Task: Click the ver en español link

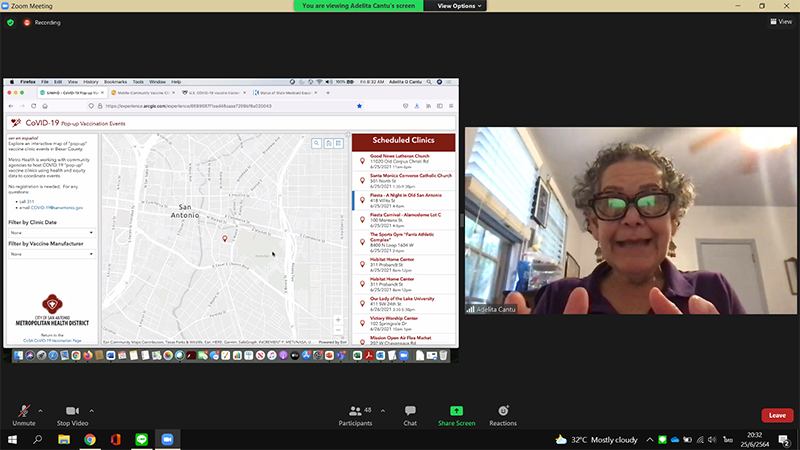Action: click(x=23, y=138)
